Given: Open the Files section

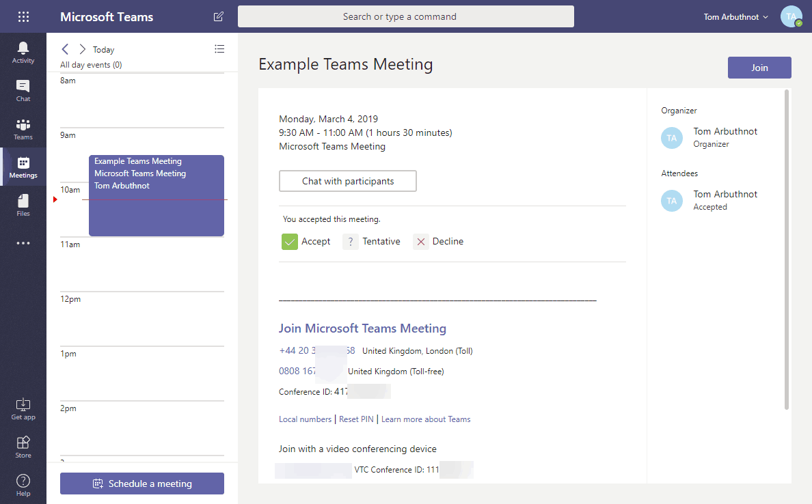Looking at the screenshot, I should (x=23, y=204).
